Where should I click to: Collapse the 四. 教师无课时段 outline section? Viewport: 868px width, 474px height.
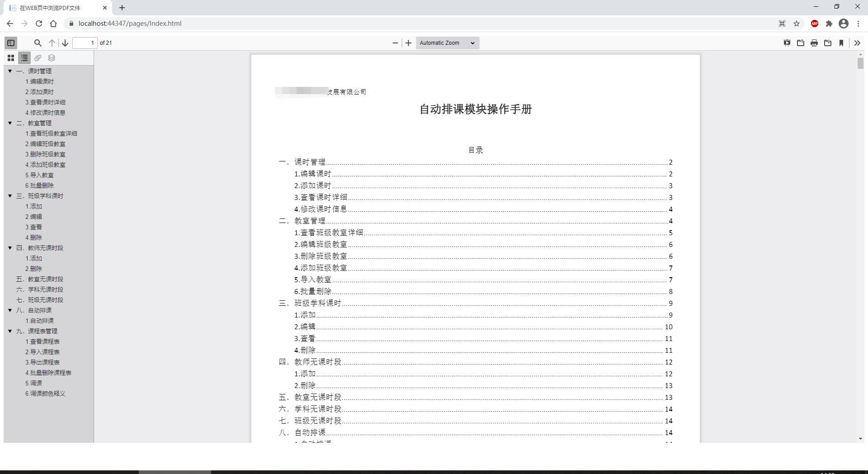pyautogui.click(x=10, y=248)
